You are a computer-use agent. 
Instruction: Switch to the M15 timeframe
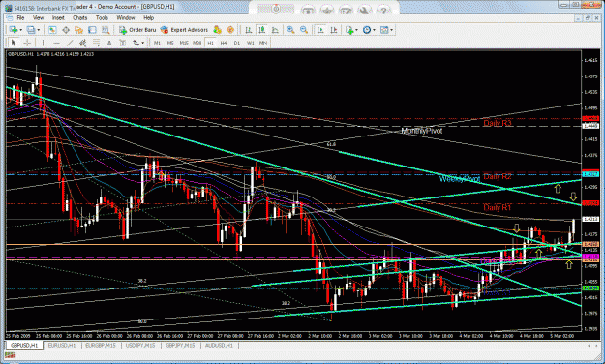(x=184, y=43)
